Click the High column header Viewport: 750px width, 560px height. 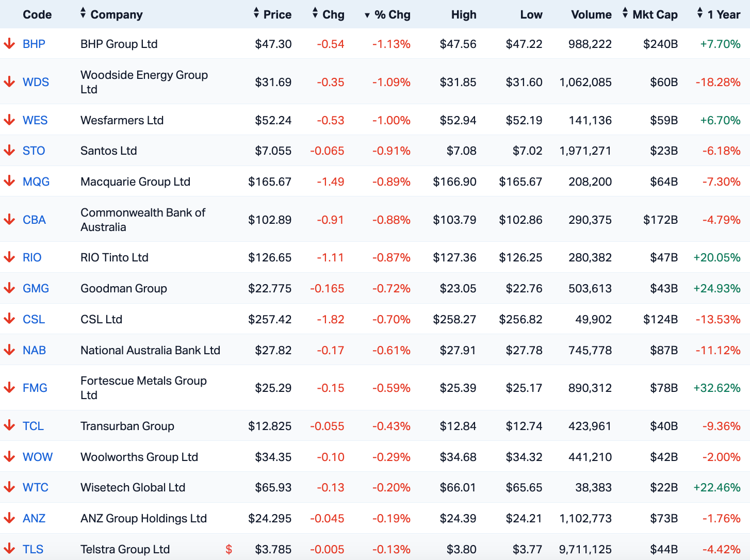[x=464, y=14]
